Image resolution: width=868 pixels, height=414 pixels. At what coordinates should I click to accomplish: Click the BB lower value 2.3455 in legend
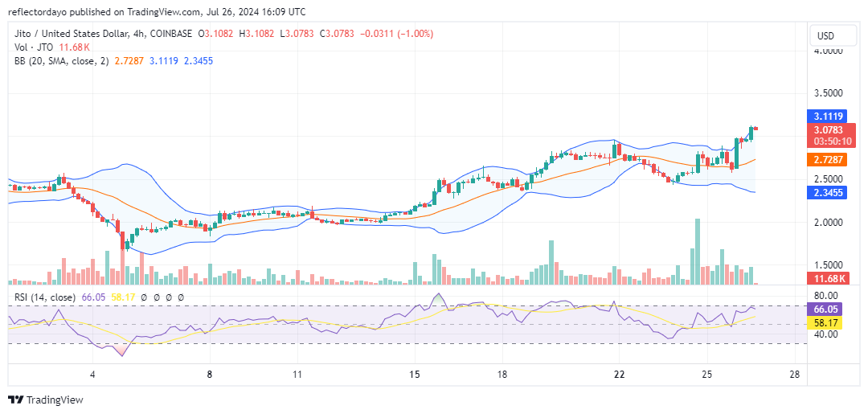tap(199, 60)
